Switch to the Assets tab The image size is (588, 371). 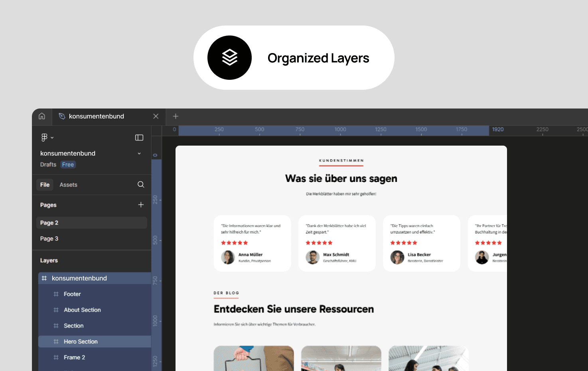coord(69,185)
